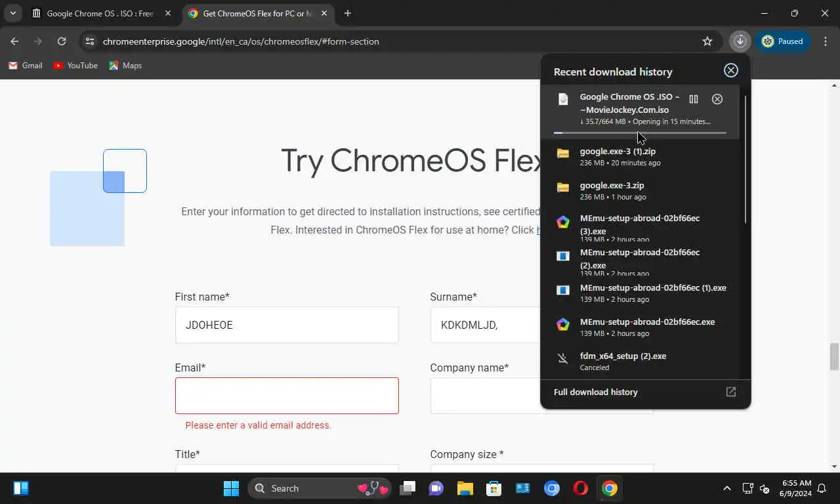Click the Downloads toolbar icon
The width and height of the screenshot is (840, 504).
click(x=740, y=41)
